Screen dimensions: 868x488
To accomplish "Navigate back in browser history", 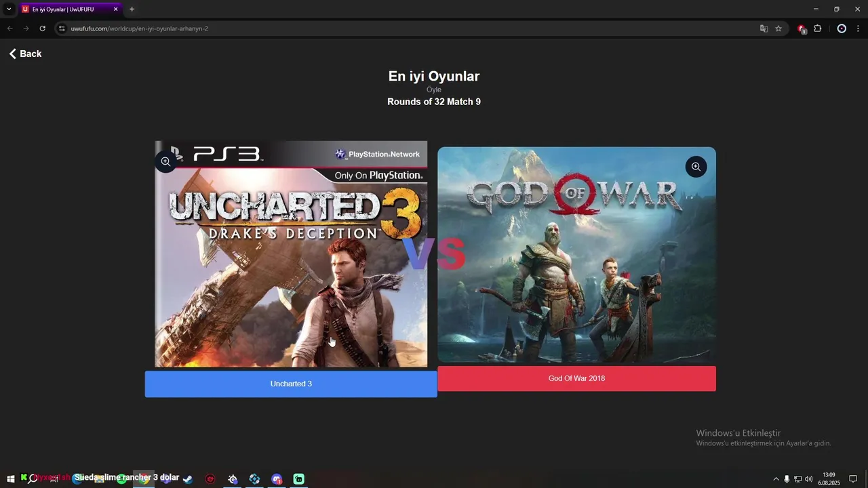I will [x=9, y=28].
